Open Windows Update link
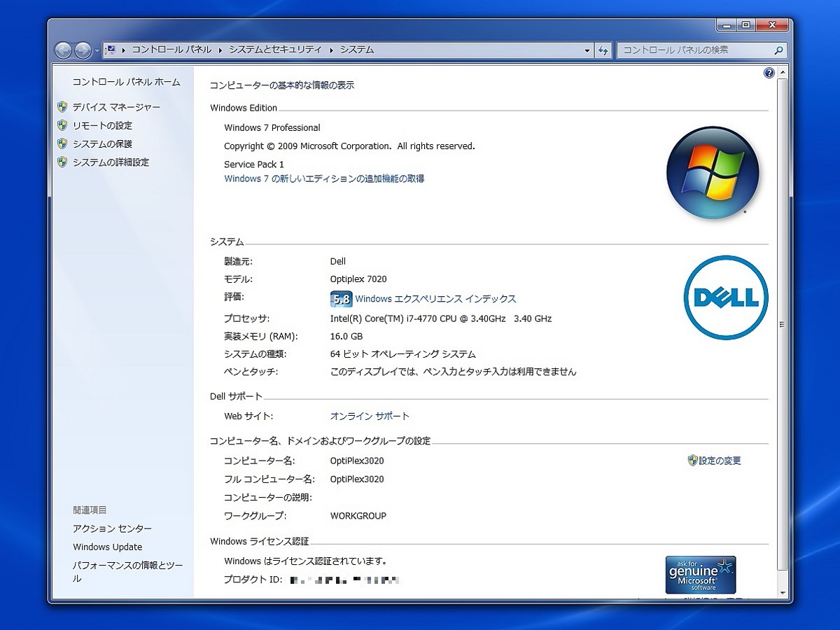 [108, 547]
